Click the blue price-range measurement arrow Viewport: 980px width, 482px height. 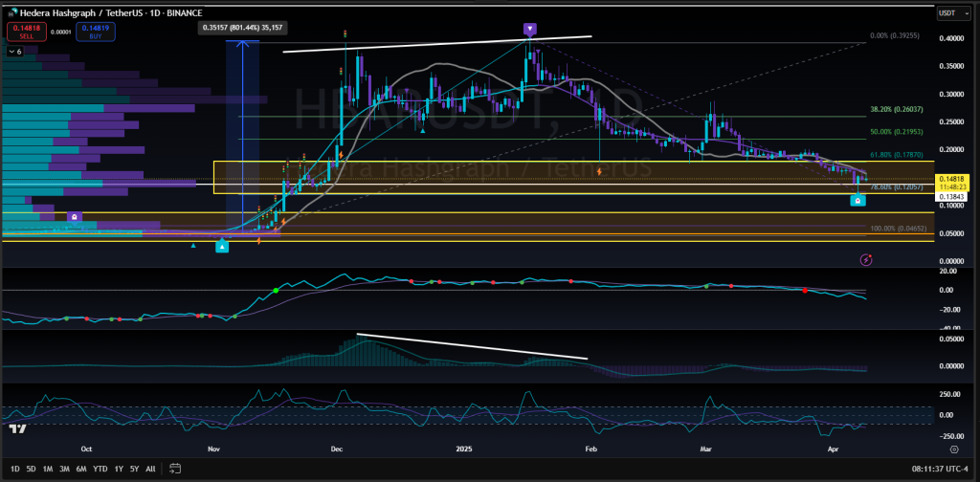pyautogui.click(x=242, y=138)
